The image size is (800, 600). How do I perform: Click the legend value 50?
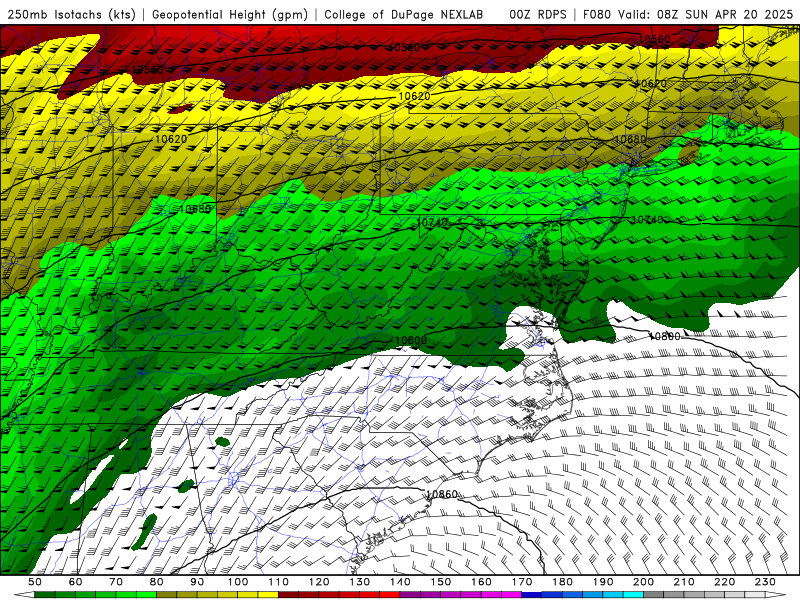[x=35, y=582]
